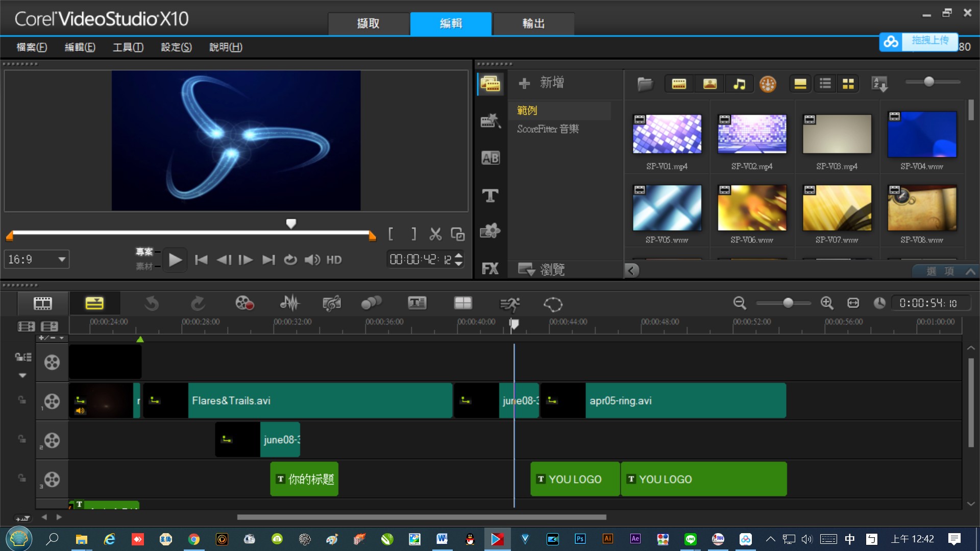The width and height of the screenshot is (980, 551).
Task: Click the Undo arrow in timeline toolbar
Action: (x=151, y=304)
